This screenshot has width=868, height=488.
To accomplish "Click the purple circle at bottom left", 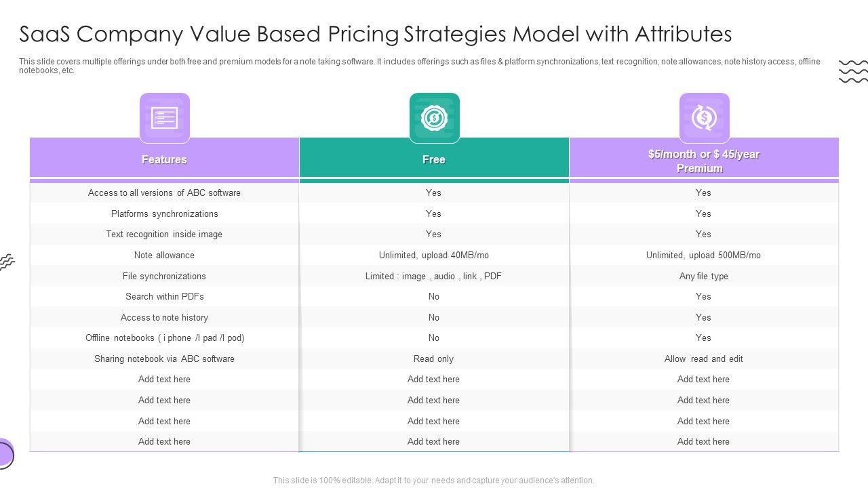I will point(5,453).
